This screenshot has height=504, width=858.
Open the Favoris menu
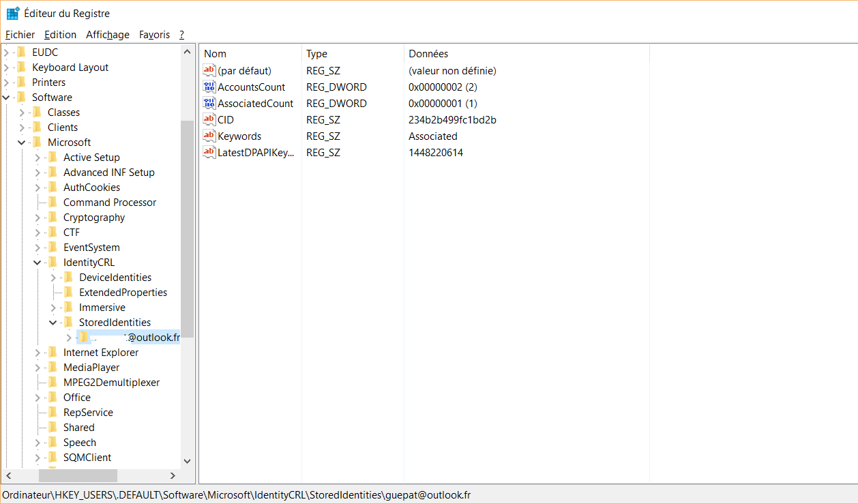154,35
